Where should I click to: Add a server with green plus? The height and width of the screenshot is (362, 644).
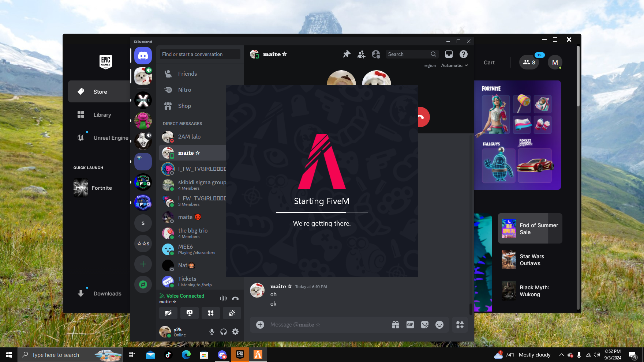[x=143, y=264]
